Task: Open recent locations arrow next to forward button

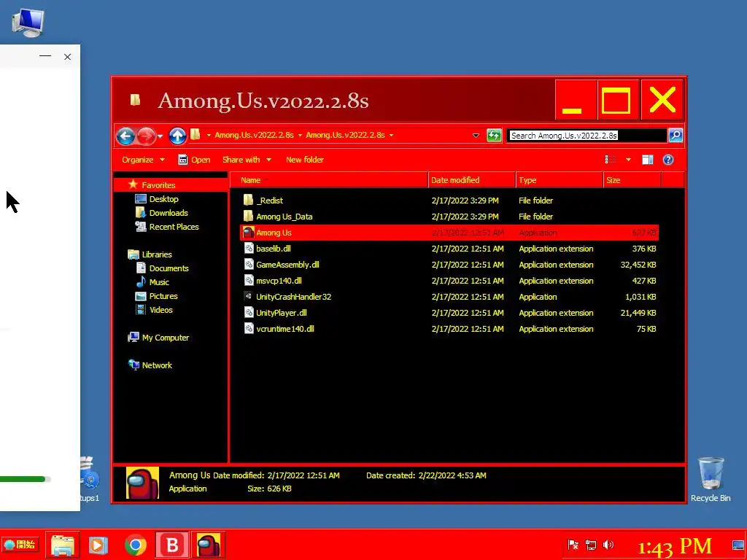Action: coord(160,136)
